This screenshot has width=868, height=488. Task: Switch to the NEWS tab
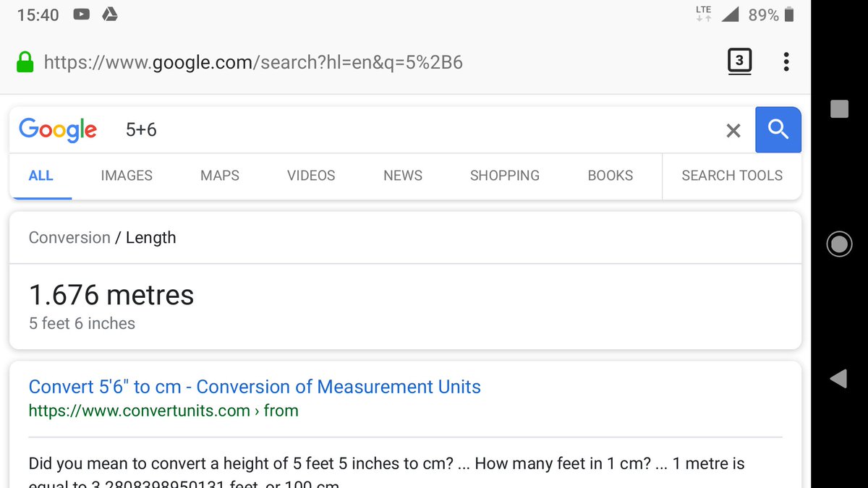coord(403,176)
